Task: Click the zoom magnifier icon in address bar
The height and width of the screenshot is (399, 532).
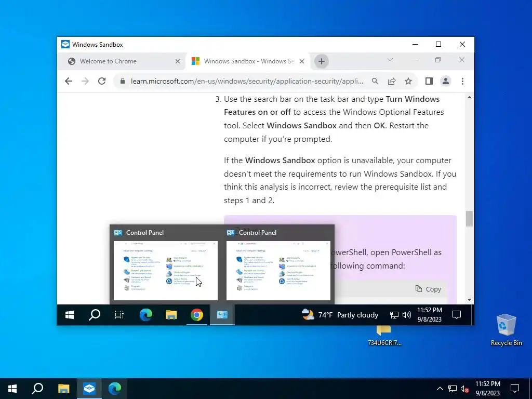Action: tap(375, 81)
